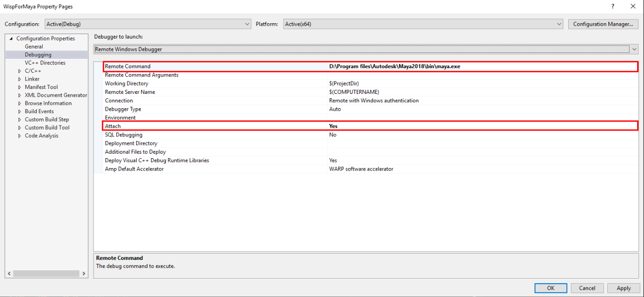Click the Attach value Yes
Screen dimensions: 644x297
click(x=333, y=126)
